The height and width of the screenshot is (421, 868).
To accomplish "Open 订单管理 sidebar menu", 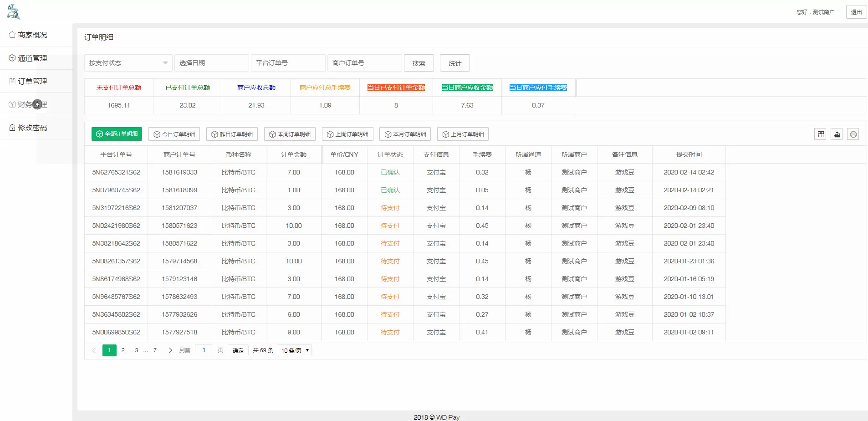I will 32,81.
